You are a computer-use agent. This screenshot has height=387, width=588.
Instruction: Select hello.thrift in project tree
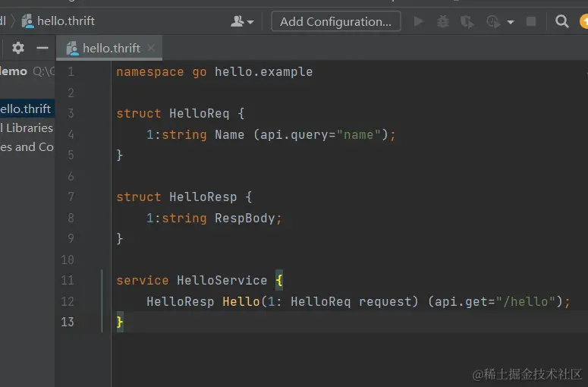[26, 109]
